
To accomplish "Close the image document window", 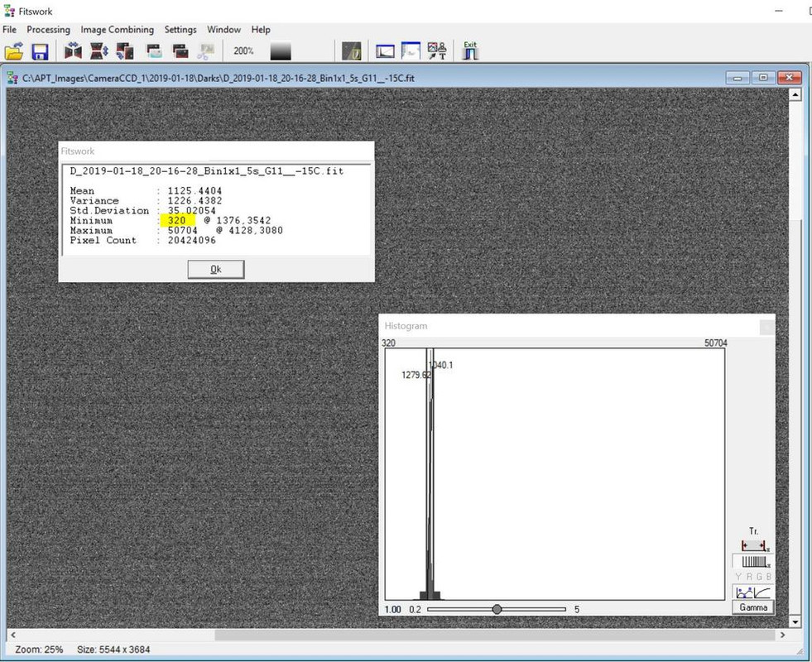I will tap(789, 78).
